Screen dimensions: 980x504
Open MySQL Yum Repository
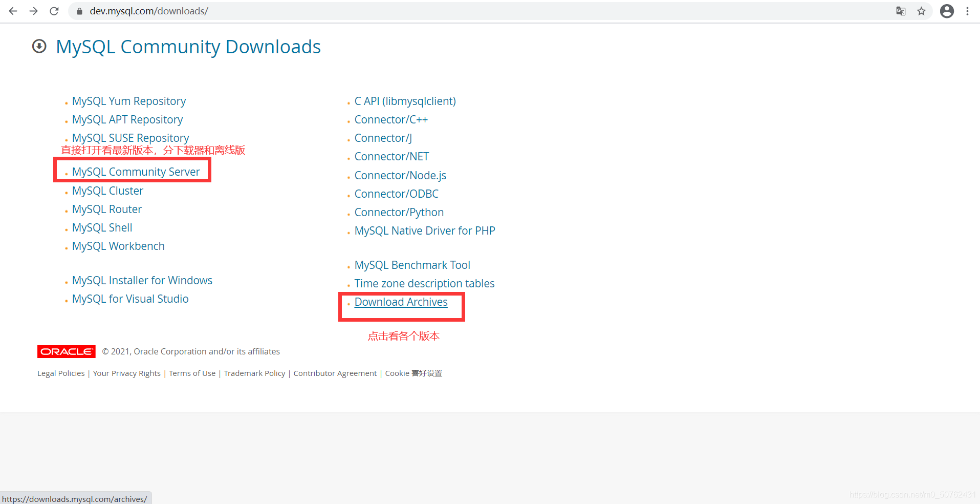pyautogui.click(x=129, y=101)
